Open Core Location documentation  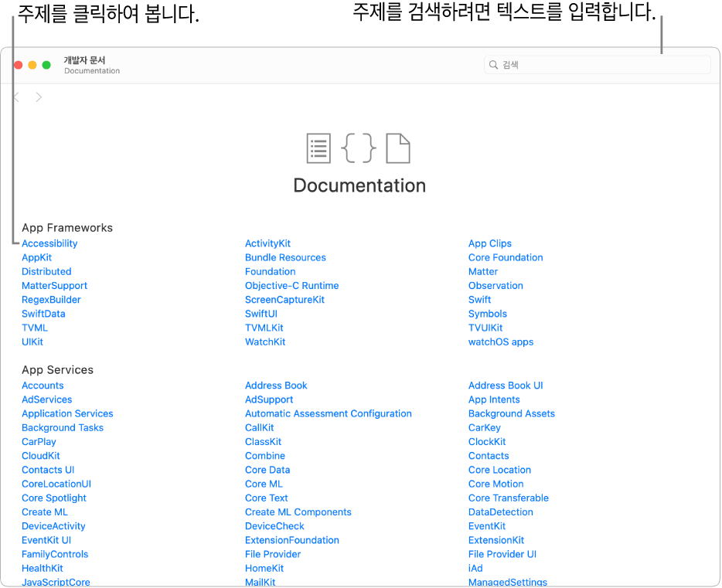coord(499,470)
